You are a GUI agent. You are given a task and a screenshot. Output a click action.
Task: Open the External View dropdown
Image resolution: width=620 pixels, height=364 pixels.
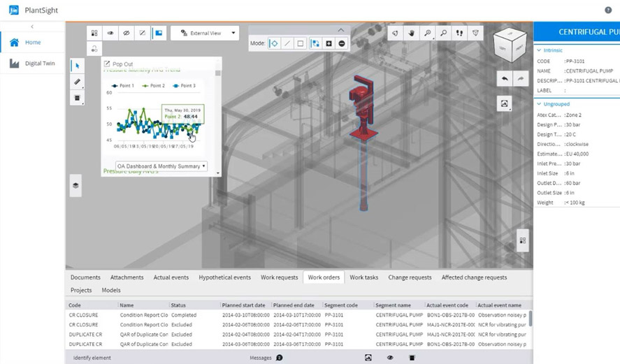pyautogui.click(x=205, y=34)
